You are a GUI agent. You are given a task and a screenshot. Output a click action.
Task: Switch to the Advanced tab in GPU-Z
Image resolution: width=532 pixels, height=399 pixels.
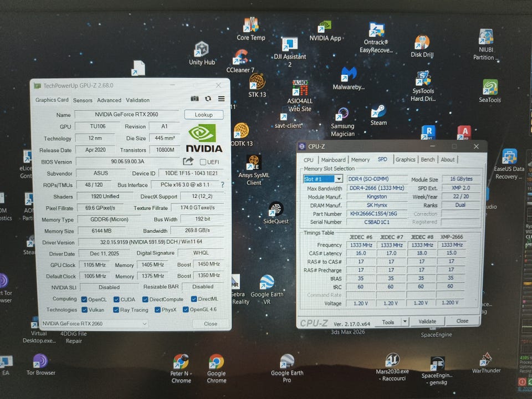pos(109,100)
